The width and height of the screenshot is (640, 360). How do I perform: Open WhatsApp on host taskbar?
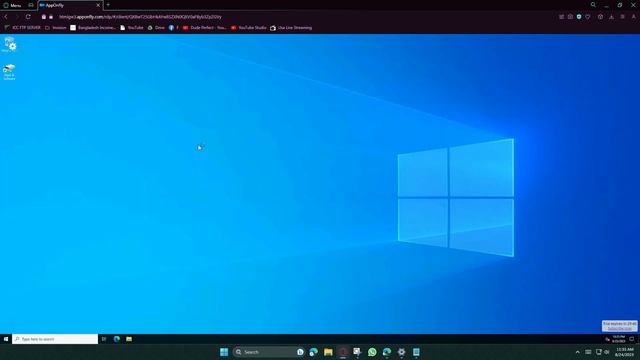tap(372, 352)
